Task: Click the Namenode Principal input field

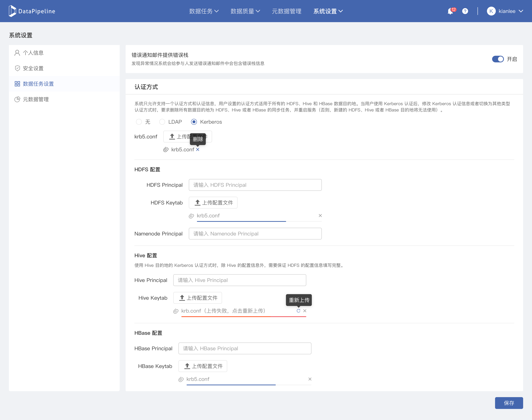Action: coord(255,234)
